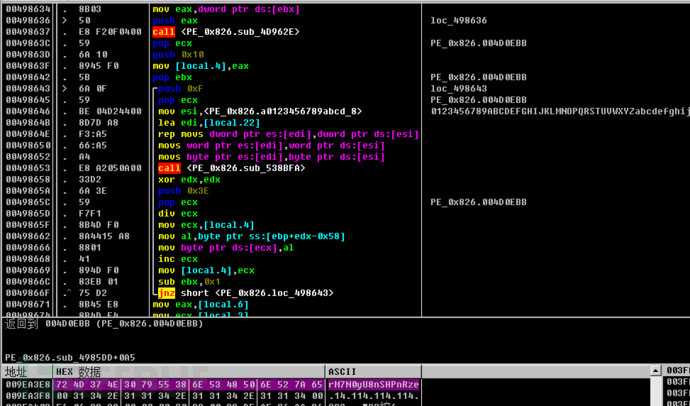690x406 pixels.
Task: Select dump address 009EA3F8
Action: click(26, 395)
